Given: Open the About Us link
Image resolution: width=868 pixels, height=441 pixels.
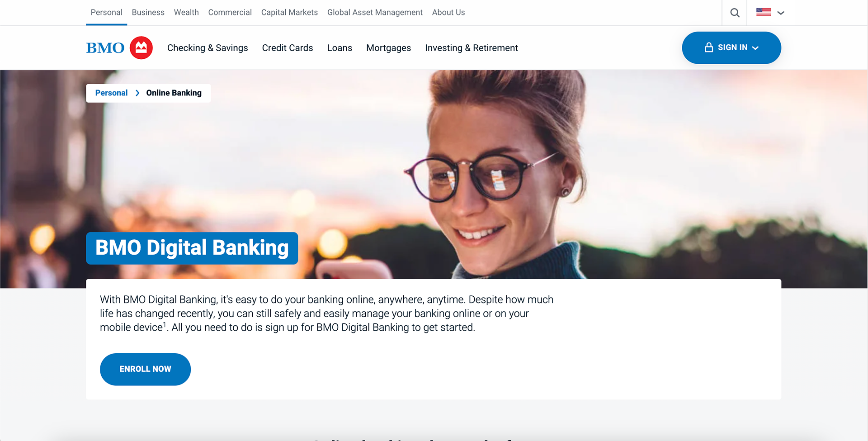Looking at the screenshot, I should (448, 13).
